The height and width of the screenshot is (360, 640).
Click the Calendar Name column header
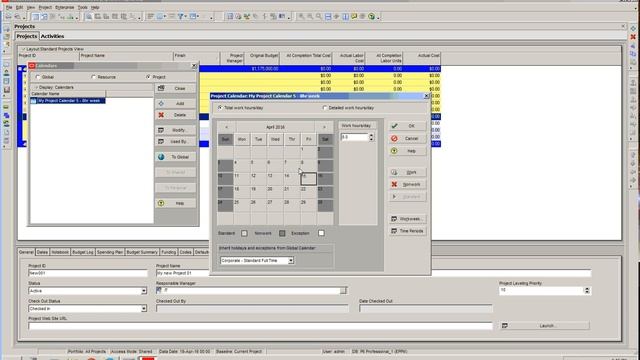click(68, 94)
